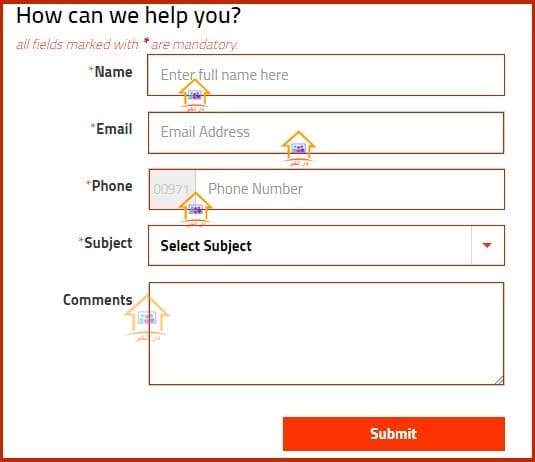Viewport: 535px width, 462px height.
Task: Click the house watermark icon under Name field
Action: pyautogui.click(x=194, y=95)
